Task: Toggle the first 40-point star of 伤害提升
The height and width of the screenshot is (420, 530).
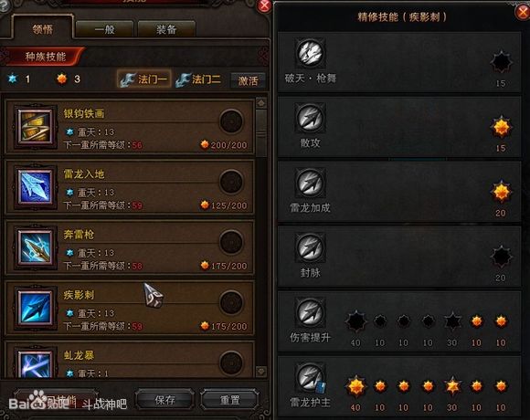Action: (x=355, y=321)
